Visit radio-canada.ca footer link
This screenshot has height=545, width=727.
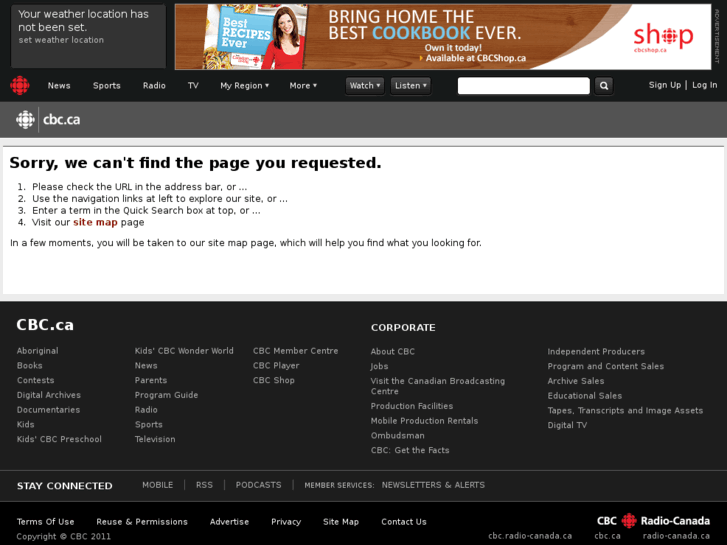(676, 536)
